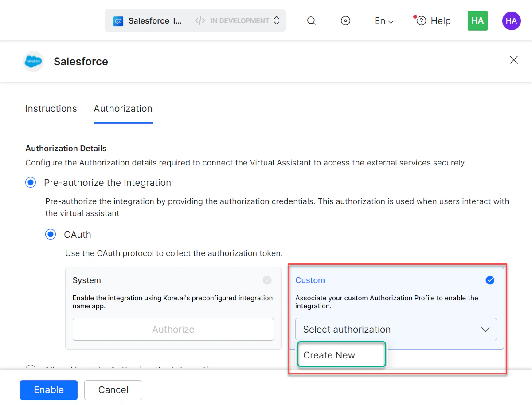Screen dimensions: 532x405
Task: Select the OAuth radio button
Action: [x=51, y=234]
